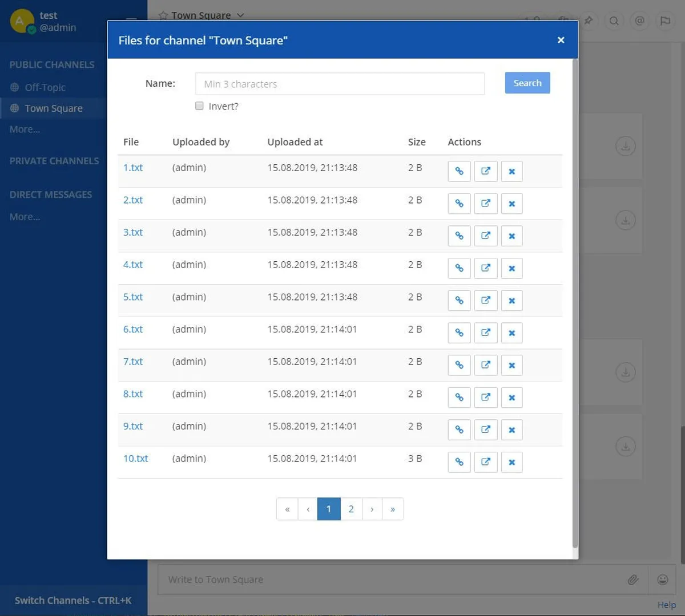Attach a file using the paperclip icon

[634, 579]
